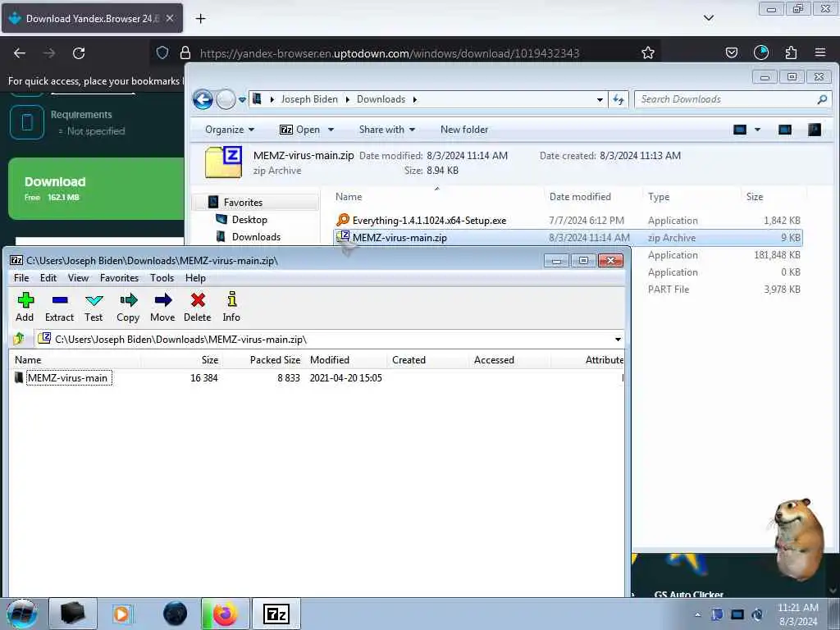The height and width of the screenshot is (630, 840).
Task: Click the Delete tool in 7-Zip
Action: (x=198, y=307)
